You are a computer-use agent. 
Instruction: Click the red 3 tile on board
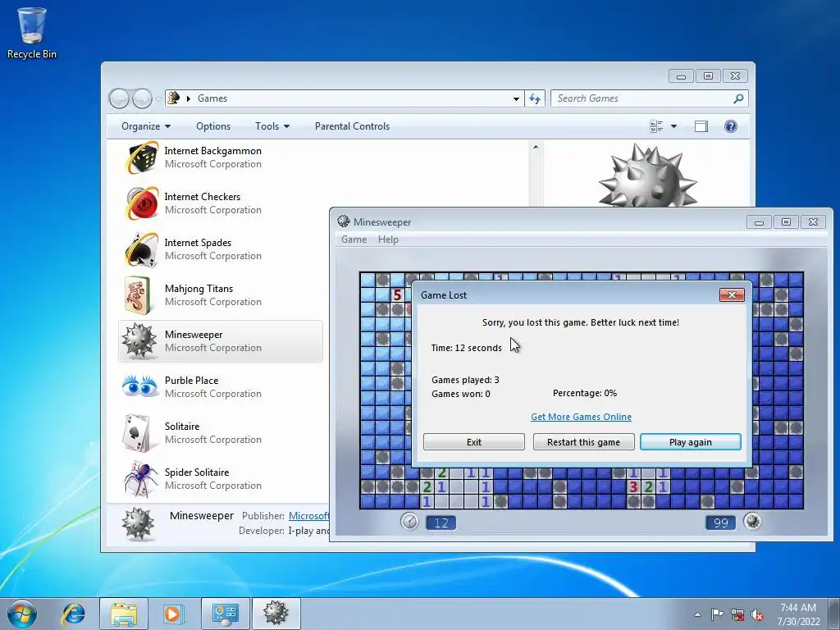coord(634,486)
